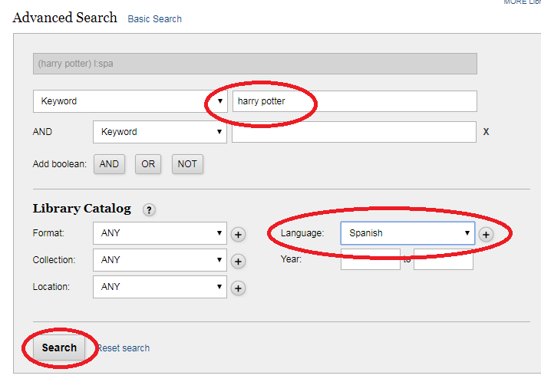Open the Location dropdown

pos(160,287)
